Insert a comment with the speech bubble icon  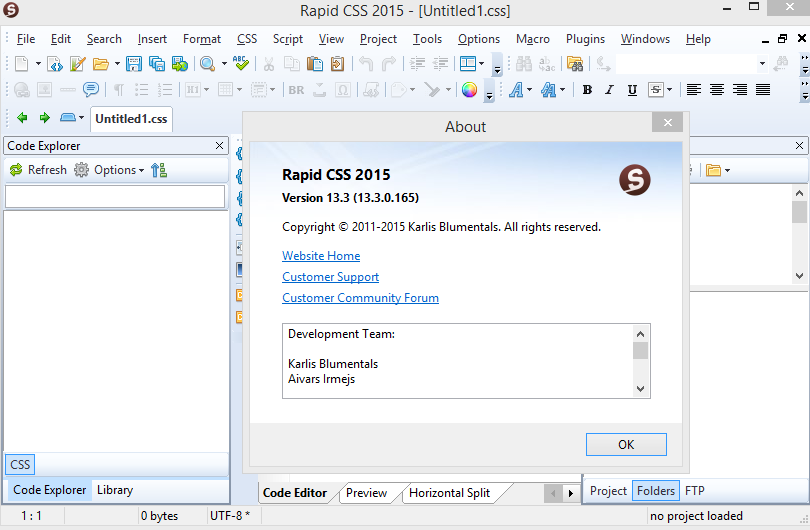point(91,90)
